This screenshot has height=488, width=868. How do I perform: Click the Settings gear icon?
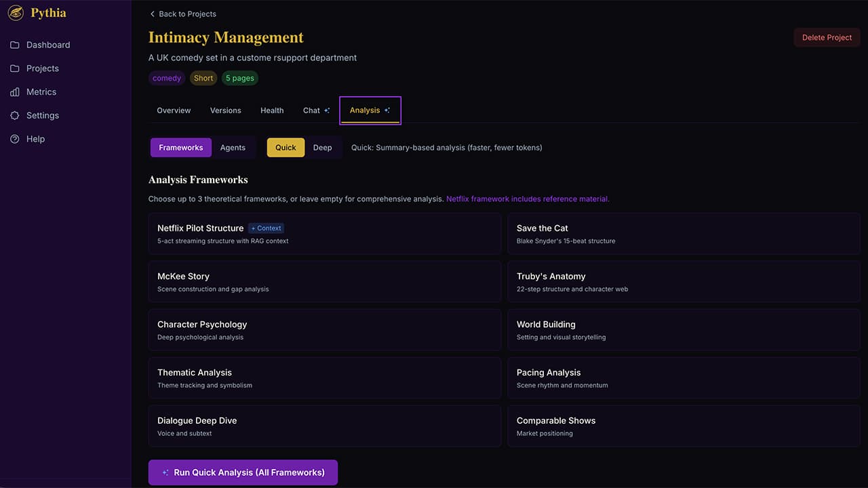point(15,116)
